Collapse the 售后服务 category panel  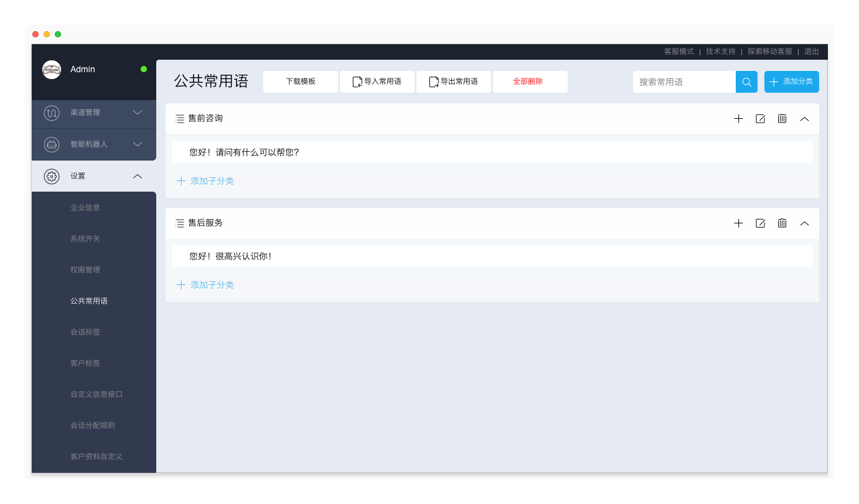(x=804, y=223)
